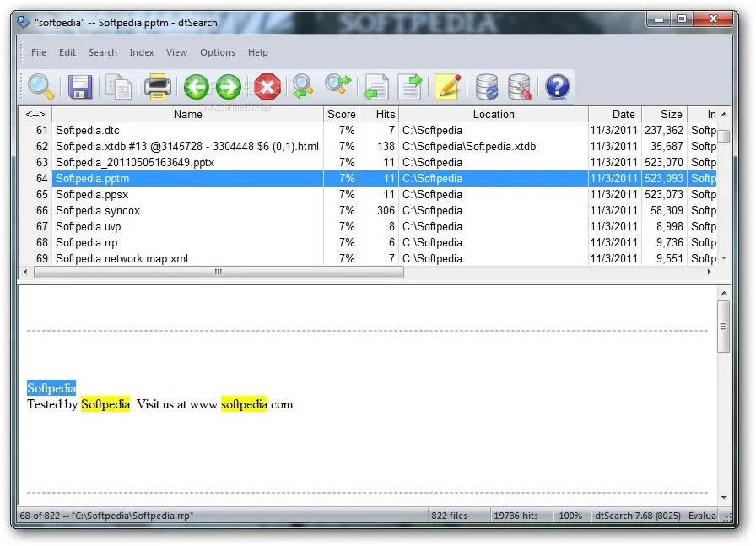Viewport: 756px width, 546px height.
Task: Click the yellow note pencil icon
Action: [448, 87]
